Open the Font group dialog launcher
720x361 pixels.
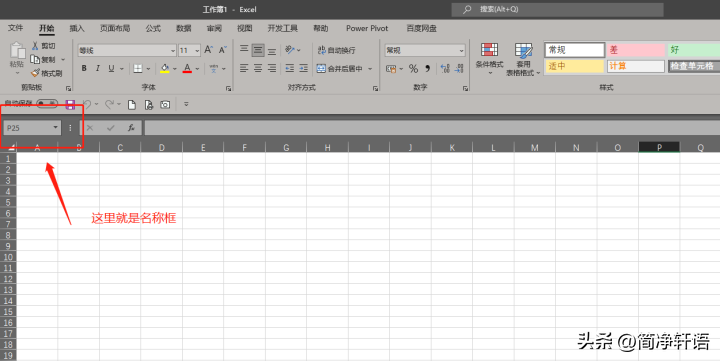click(229, 88)
